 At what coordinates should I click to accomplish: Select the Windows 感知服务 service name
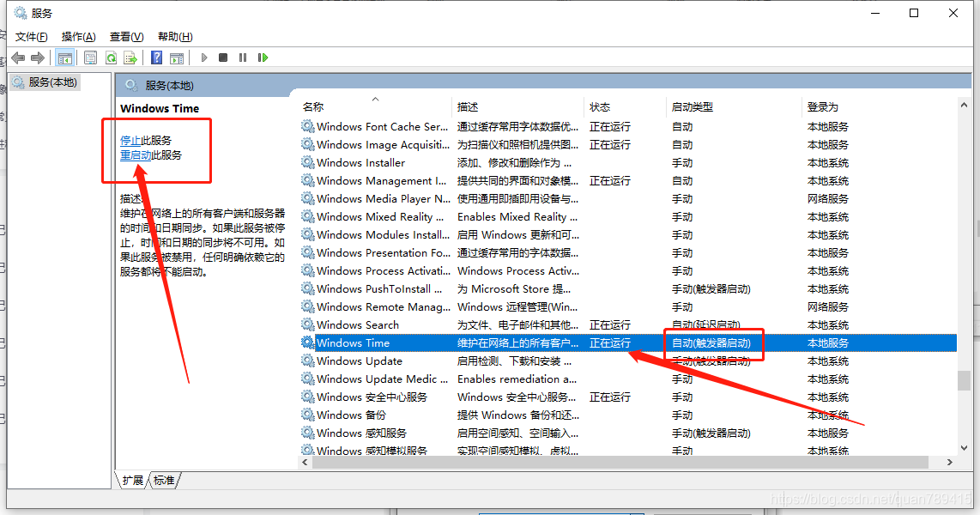(361, 433)
